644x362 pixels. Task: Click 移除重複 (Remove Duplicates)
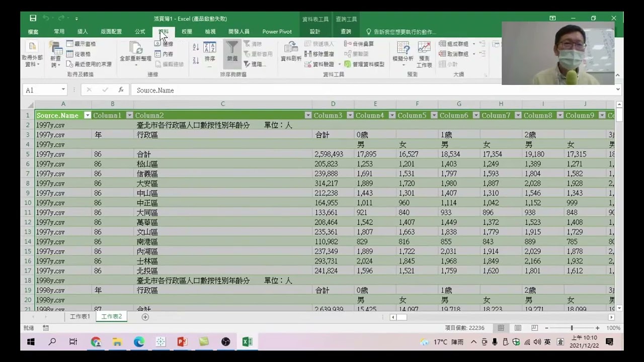click(x=319, y=54)
